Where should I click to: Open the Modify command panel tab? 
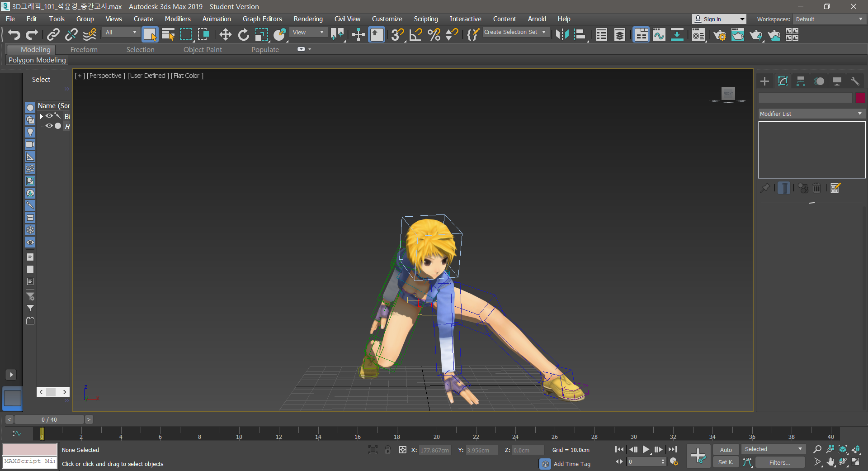pyautogui.click(x=783, y=81)
